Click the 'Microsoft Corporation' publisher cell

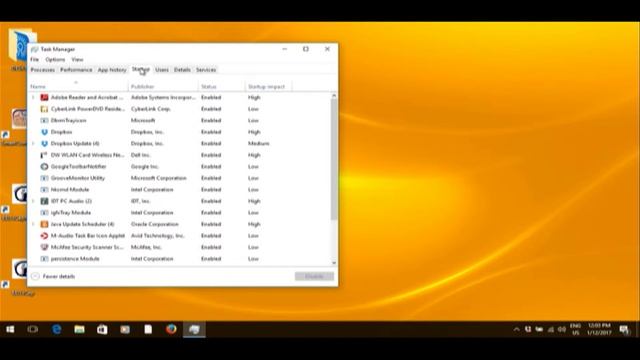coord(158,178)
